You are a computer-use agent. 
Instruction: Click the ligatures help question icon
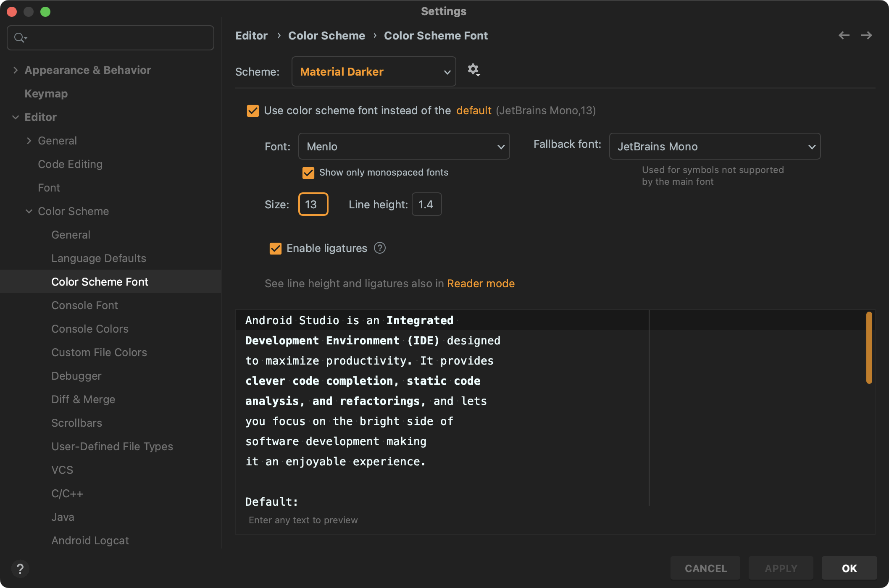pos(379,248)
